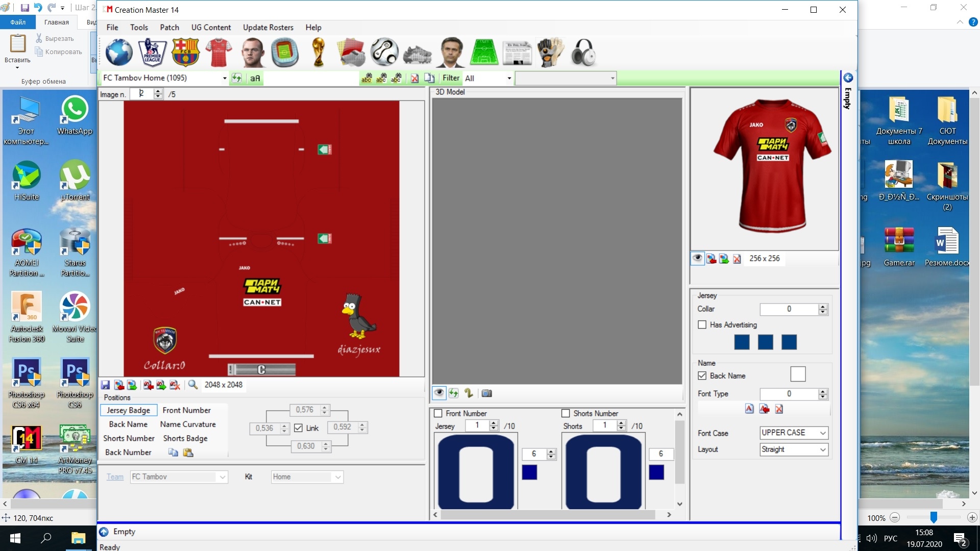
Task: Open the FC Barcelona teams editor icon
Action: (x=185, y=53)
